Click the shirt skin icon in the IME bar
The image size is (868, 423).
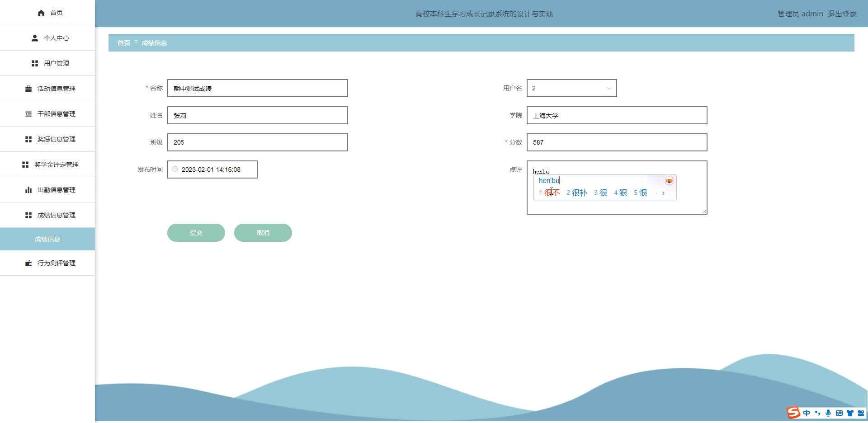coord(850,413)
